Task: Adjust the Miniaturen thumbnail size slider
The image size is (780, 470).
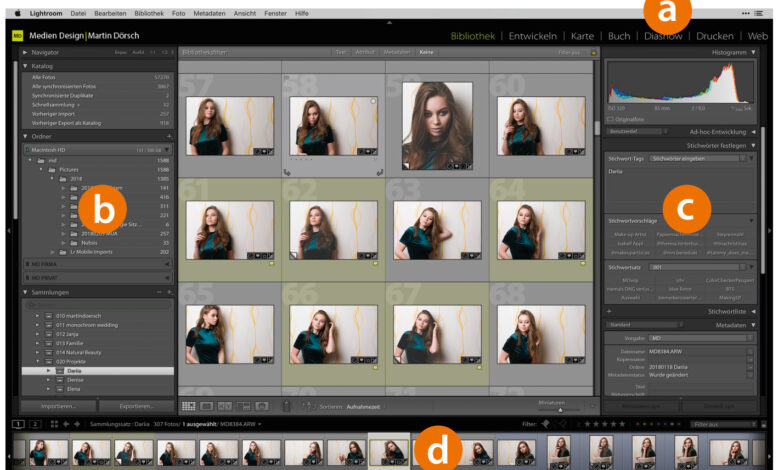Action: [560, 409]
